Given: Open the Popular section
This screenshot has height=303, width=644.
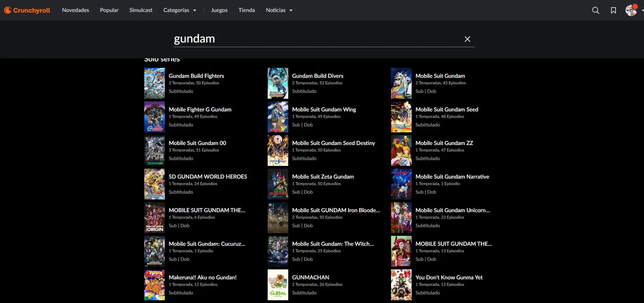Looking at the screenshot, I should pyautogui.click(x=109, y=10).
